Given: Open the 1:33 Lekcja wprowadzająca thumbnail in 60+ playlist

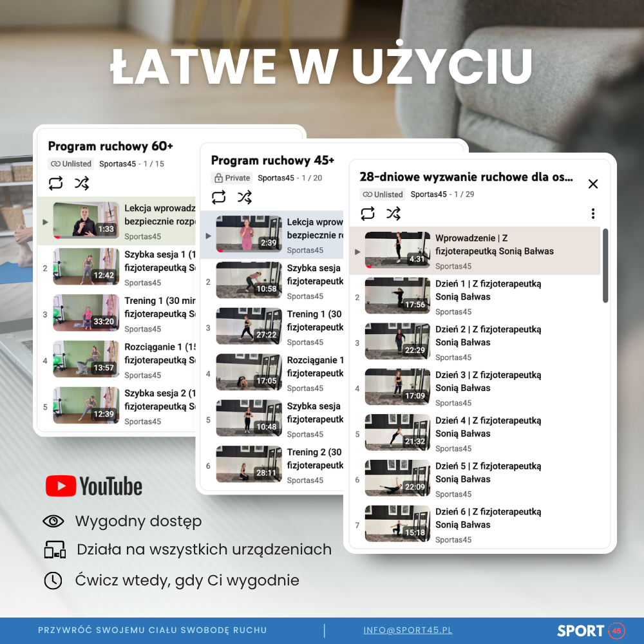Looking at the screenshot, I should pos(86,220).
